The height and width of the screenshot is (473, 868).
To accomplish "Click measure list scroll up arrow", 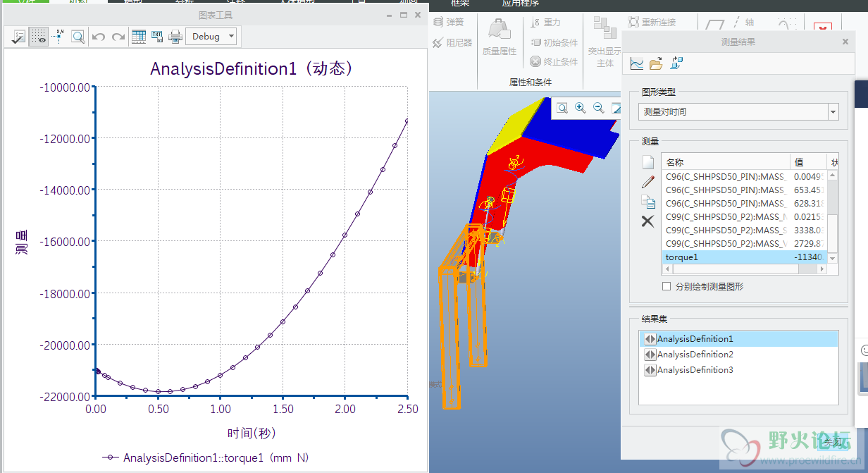I will pyautogui.click(x=833, y=174).
